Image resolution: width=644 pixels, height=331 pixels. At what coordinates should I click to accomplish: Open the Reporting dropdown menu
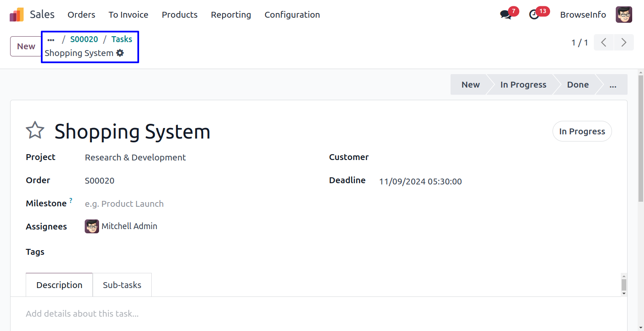231,15
